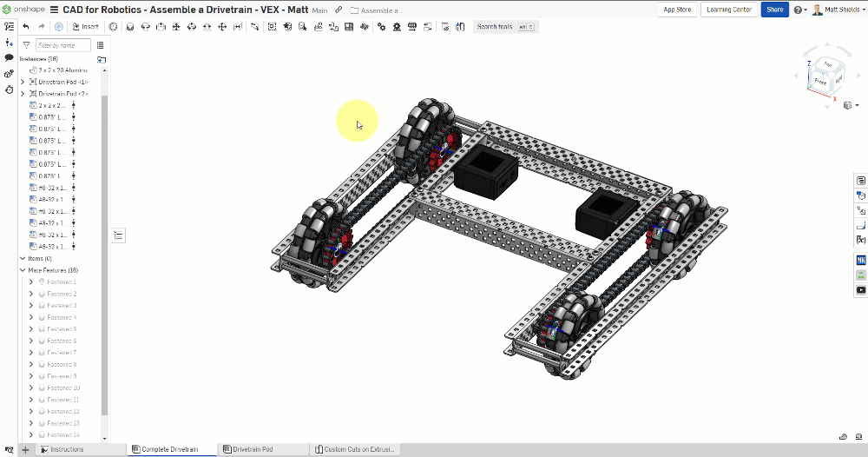The image size is (868, 457).
Task: Open the Learning Center
Action: (729, 10)
